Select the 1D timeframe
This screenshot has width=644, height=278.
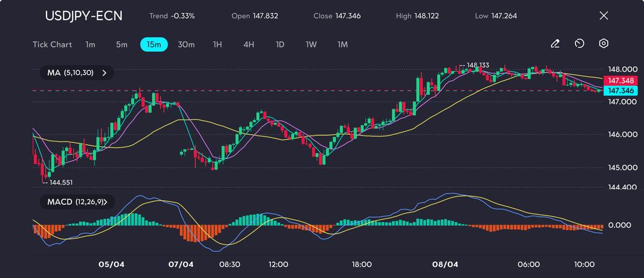tap(280, 44)
